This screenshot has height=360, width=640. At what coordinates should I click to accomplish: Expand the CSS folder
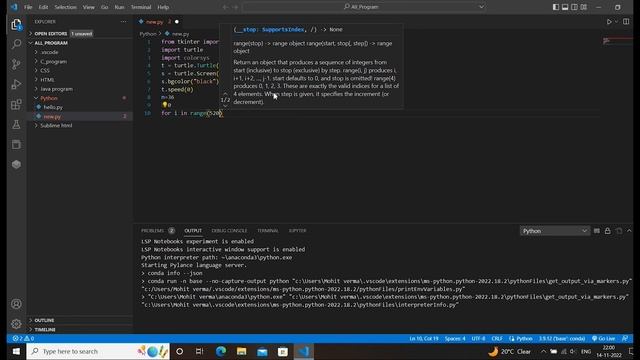click(45, 71)
